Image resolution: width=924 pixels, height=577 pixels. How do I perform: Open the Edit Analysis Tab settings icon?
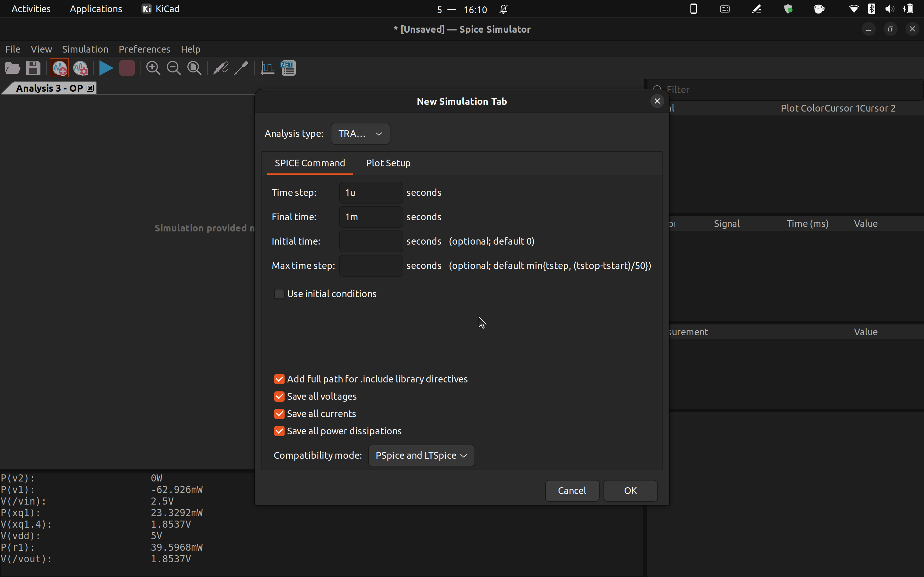pyautogui.click(x=81, y=68)
